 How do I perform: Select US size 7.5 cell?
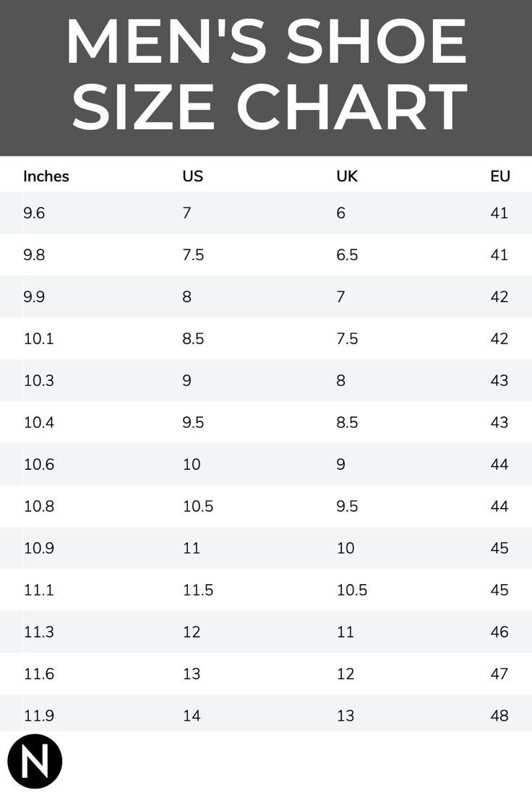click(193, 255)
